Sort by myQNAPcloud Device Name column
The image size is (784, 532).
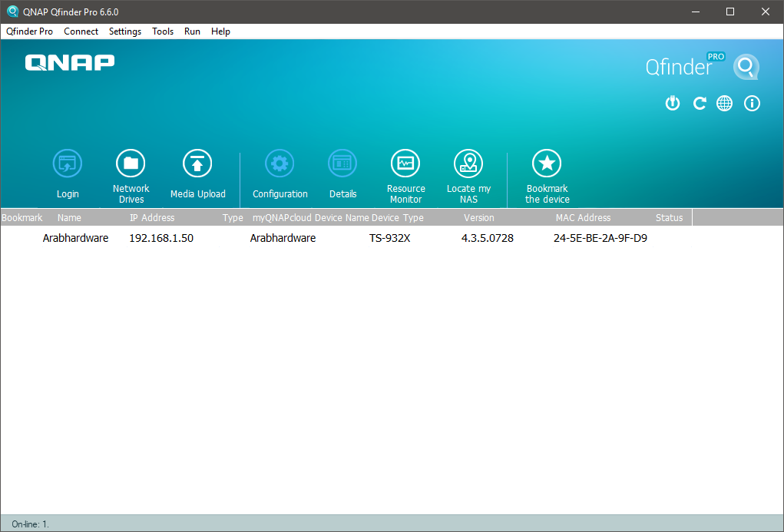coord(310,218)
